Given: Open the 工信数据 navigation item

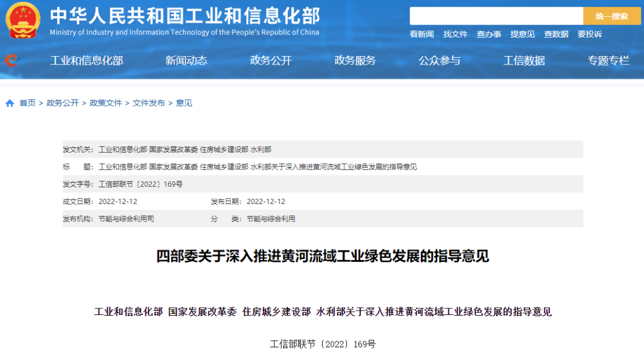Looking at the screenshot, I should [x=524, y=60].
